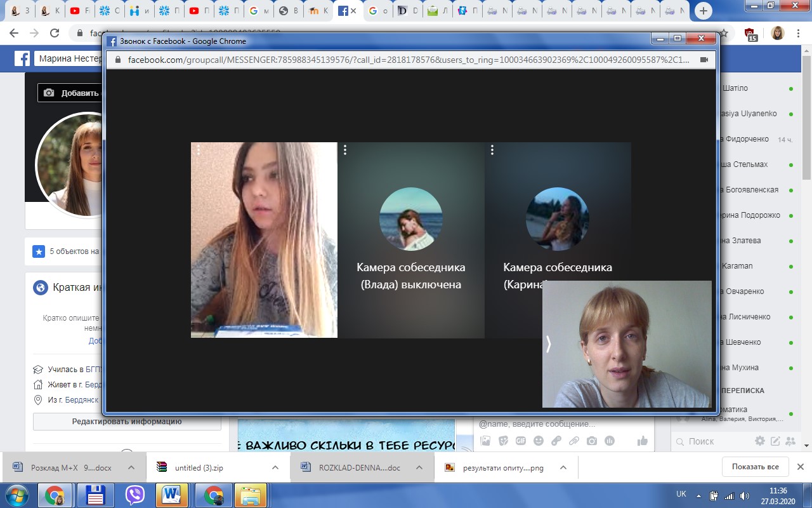Click Карина's round profile avatar in call

click(x=558, y=219)
